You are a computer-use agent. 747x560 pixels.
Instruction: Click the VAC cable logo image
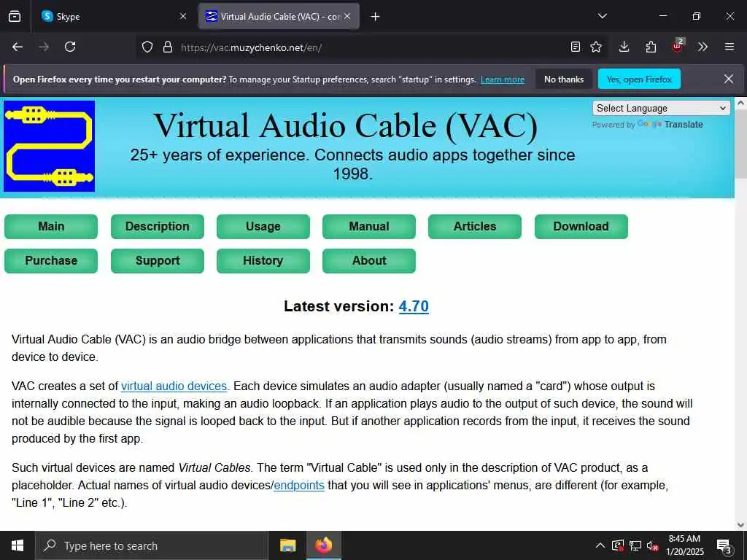click(x=49, y=146)
